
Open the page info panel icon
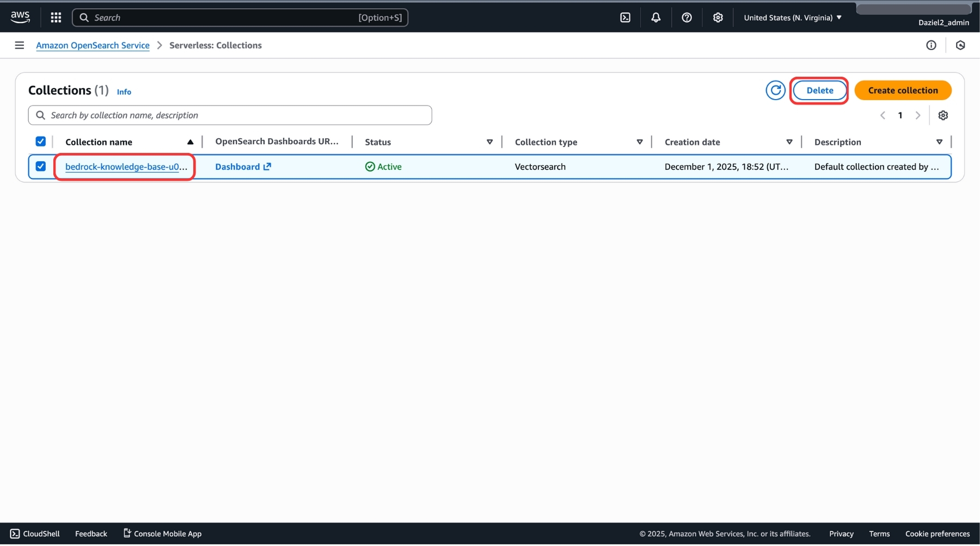click(x=931, y=45)
